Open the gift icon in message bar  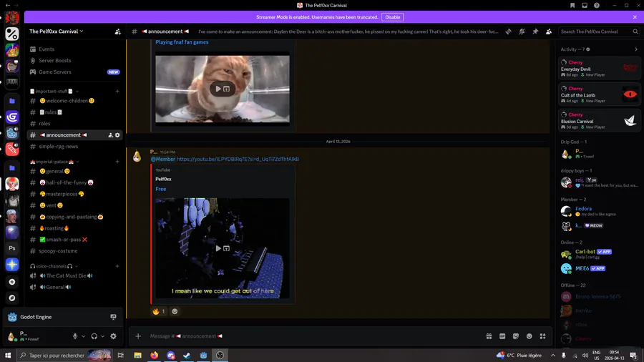(489, 336)
